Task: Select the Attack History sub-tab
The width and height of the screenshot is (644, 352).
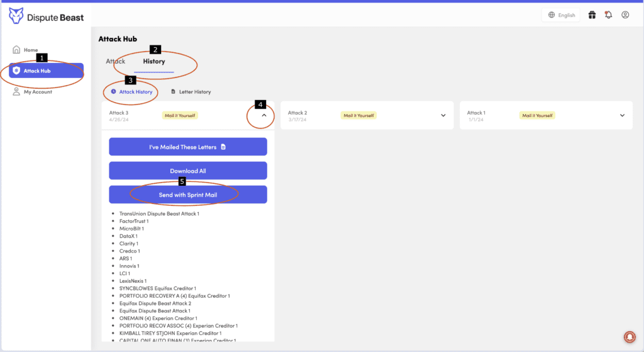Action: click(x=131, y=92)
